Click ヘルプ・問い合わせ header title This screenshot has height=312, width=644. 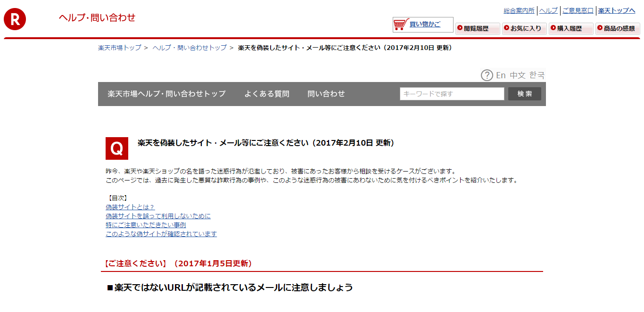point(97,17)
